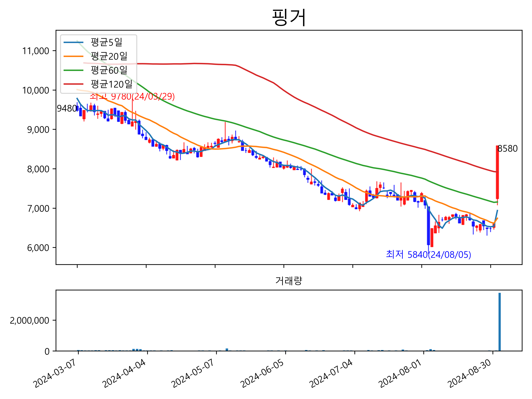
Task: Click the 9480 starting price label
Action: (67, 108)
